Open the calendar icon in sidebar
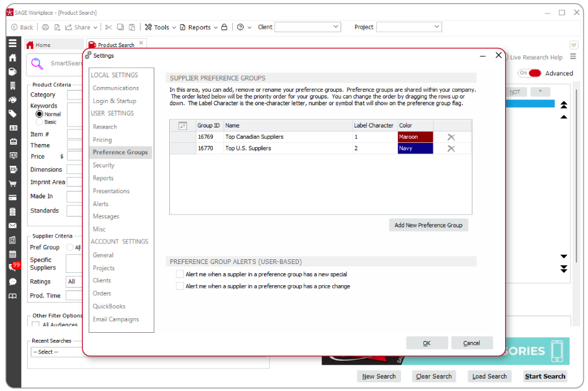Image resolution: width=588 pixels, height=391 pixels. 12,254
